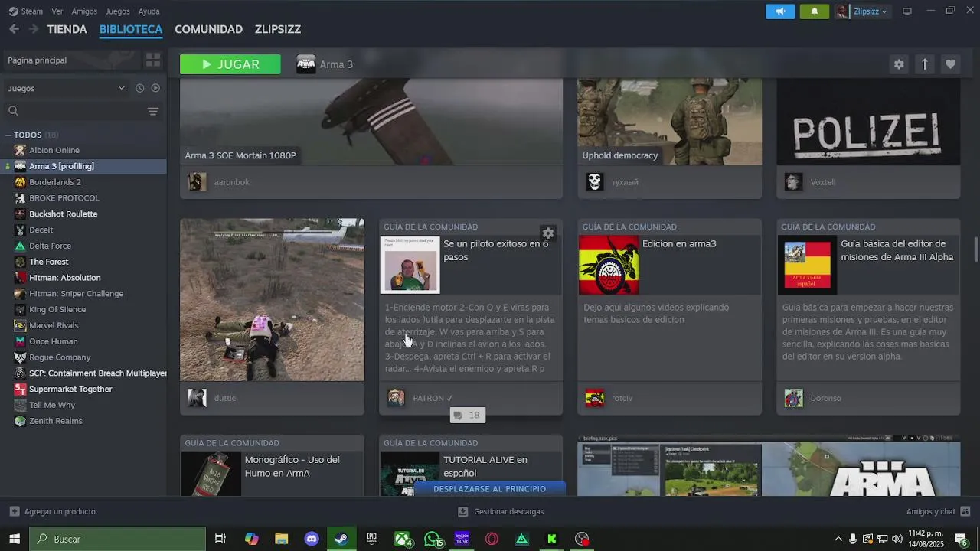Switch to collections grid view icon
Image resolution: width=980 pixels, height=551 pixels.
tap(153, 60)
